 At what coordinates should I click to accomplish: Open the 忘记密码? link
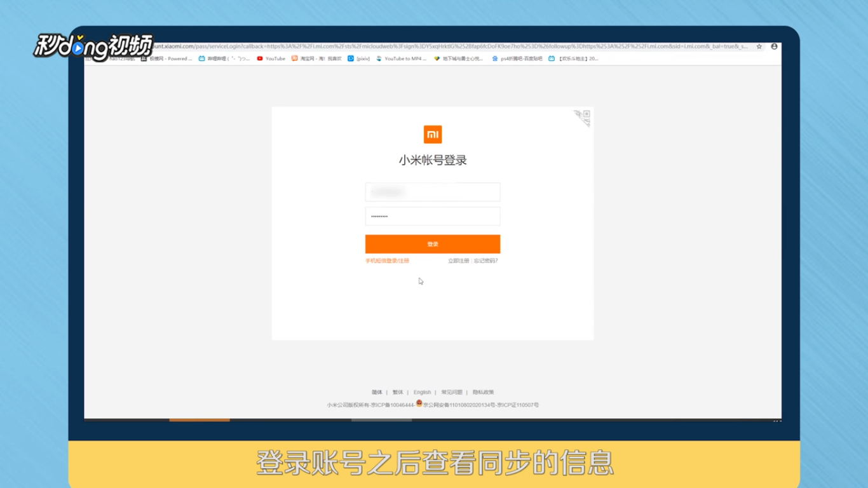click(486, 261)
